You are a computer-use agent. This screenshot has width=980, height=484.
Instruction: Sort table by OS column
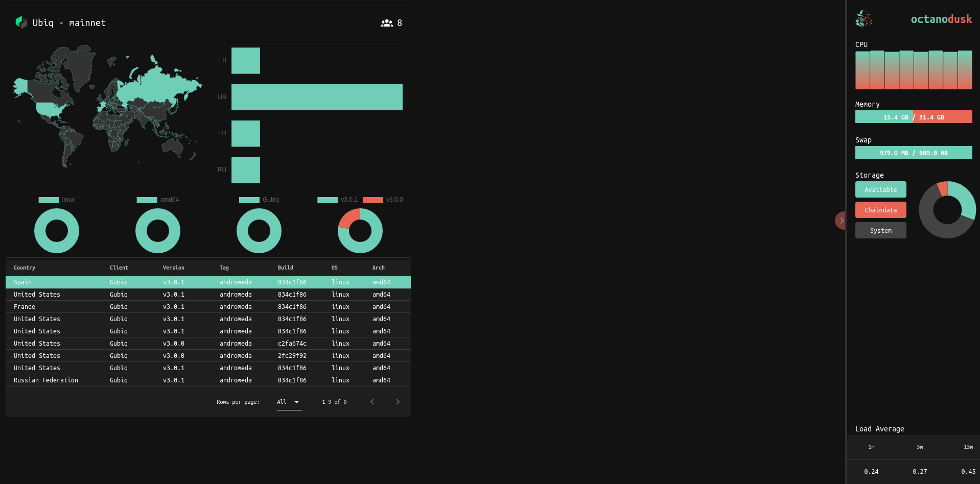coord(335,268)
